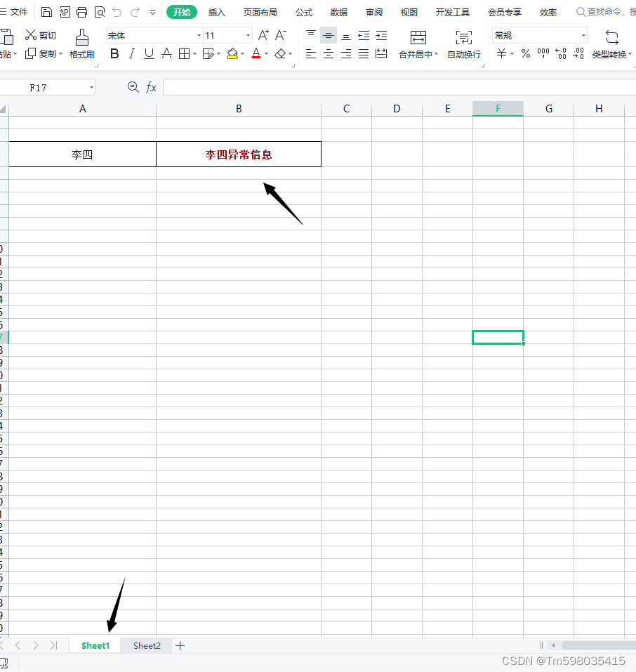636x672 pixels.
Task: Expand quick access toolbar customize arrow
Action: (x=152, y=13)
